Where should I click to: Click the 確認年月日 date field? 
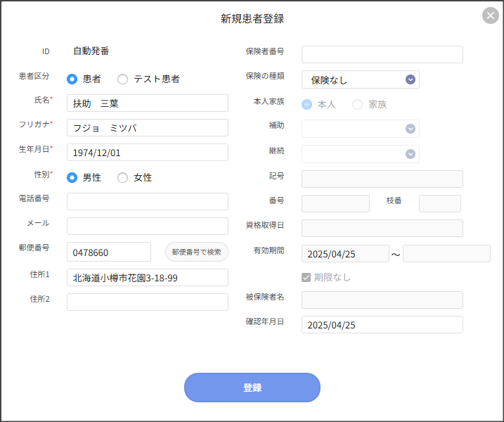pos(382,325)
